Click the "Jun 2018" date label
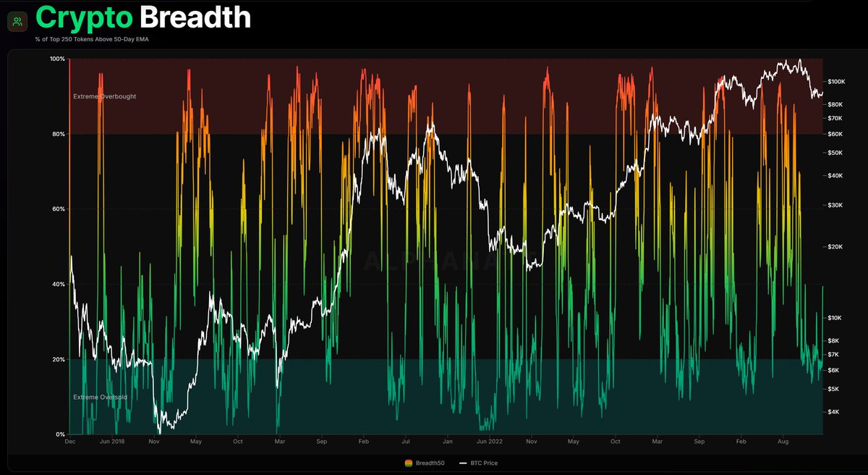868x475 pixels. coord(111,441)
